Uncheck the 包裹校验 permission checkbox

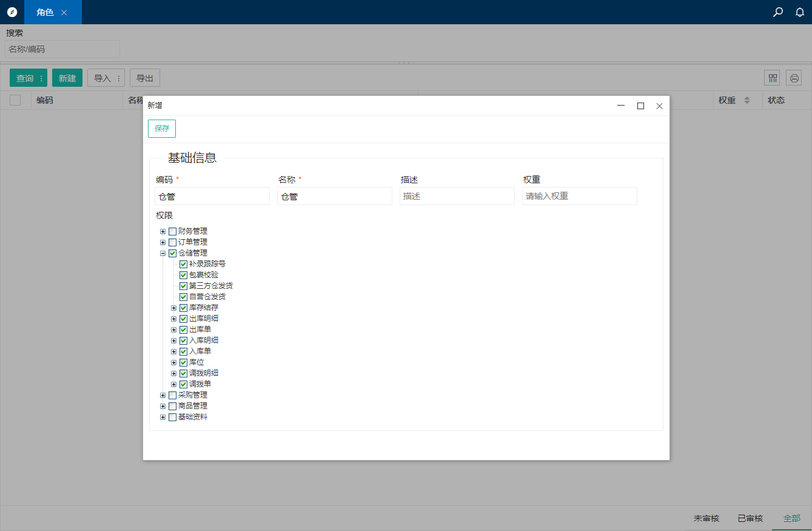(x=184, y=275)
